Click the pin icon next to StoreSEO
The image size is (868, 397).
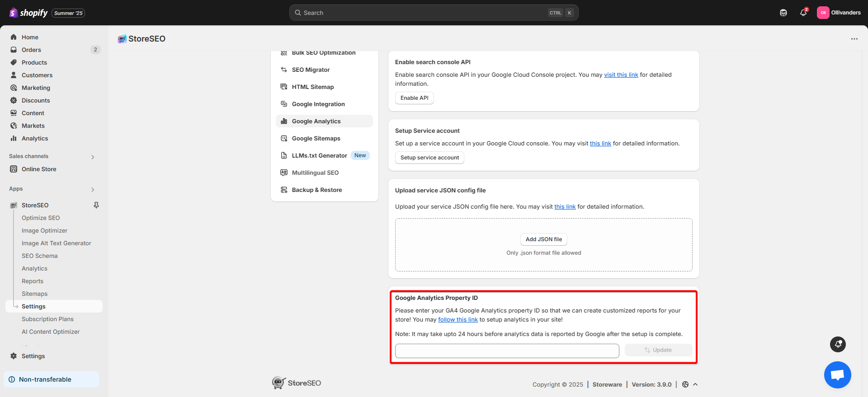click(x=96, y=205)
